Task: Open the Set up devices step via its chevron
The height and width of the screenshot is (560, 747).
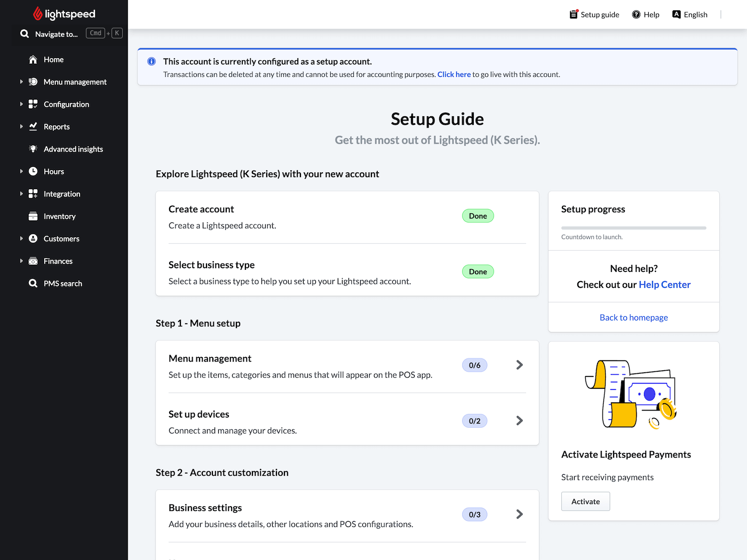Action: 519,420
